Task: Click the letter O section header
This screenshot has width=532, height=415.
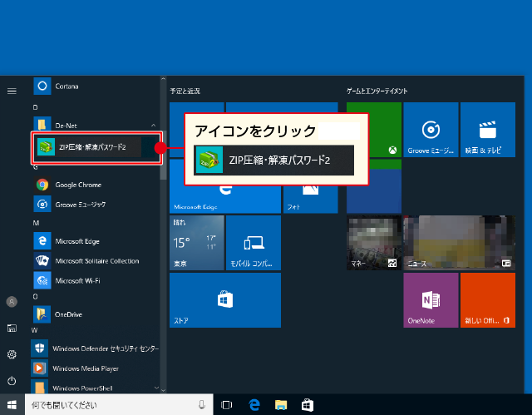Action: pos(35,296)
